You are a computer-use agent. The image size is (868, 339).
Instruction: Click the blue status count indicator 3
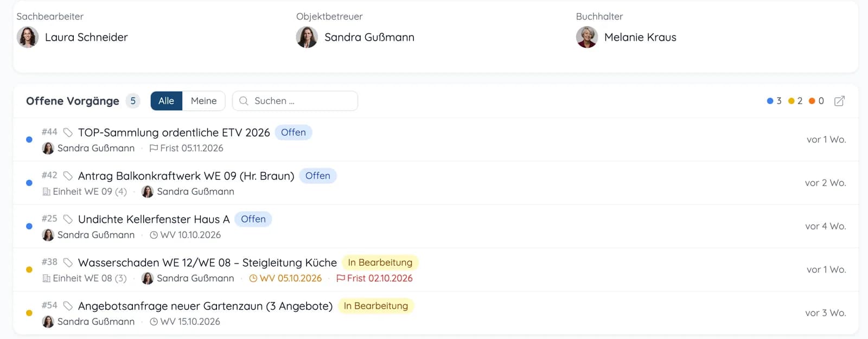(x=774, y=101)
